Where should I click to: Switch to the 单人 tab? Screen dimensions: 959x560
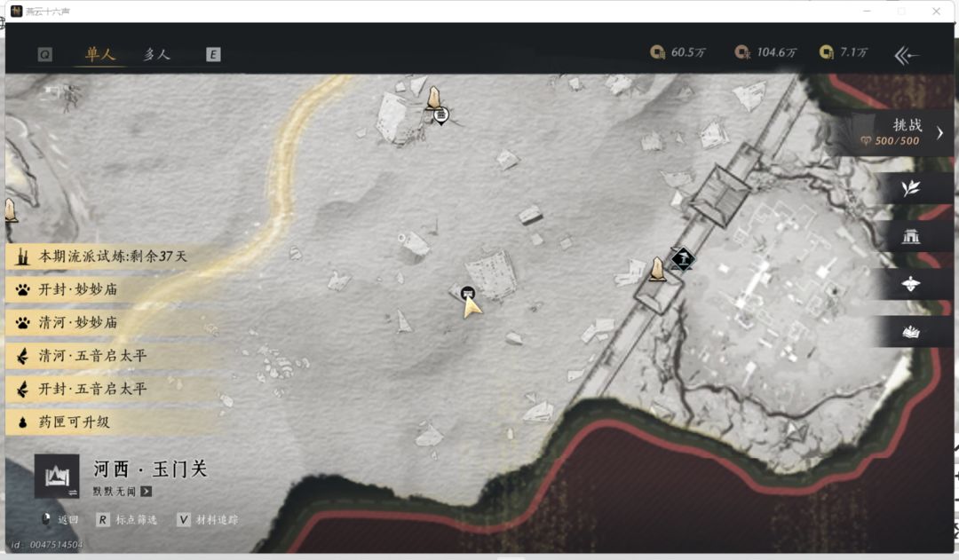point(100,54)
